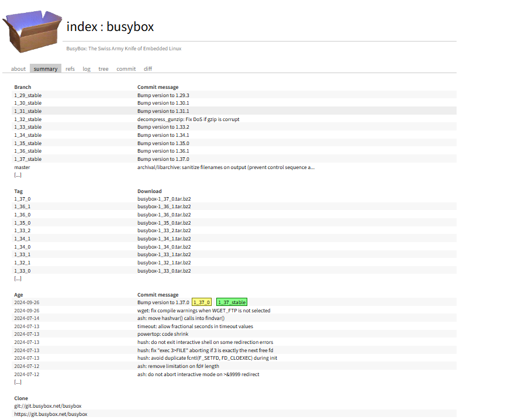Open commit 'hush: do not exit interactive shell'
This screenshot has height=420, width=532.
tap(205, 342)
